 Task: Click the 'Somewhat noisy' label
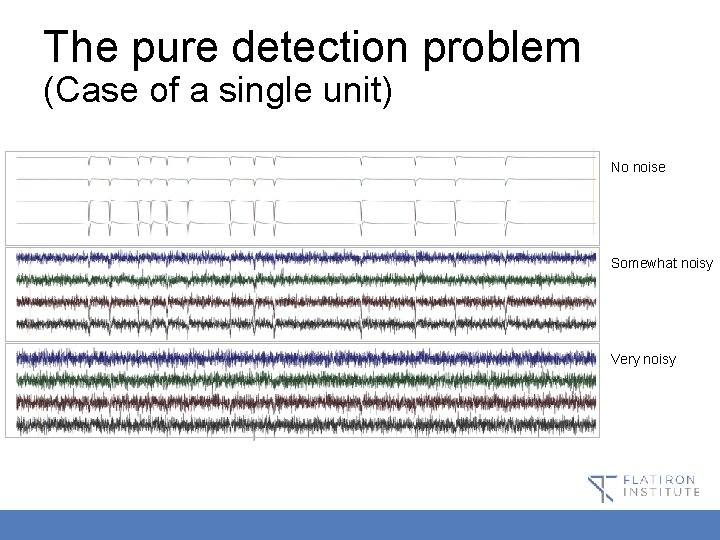tap(662, 263)
